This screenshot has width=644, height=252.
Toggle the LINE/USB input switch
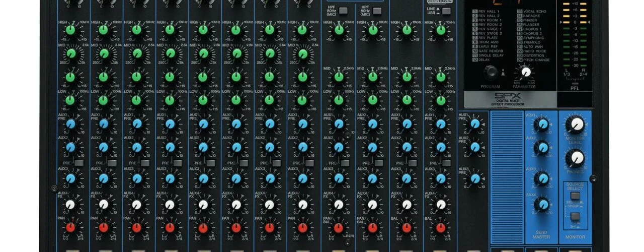[446, 11]
